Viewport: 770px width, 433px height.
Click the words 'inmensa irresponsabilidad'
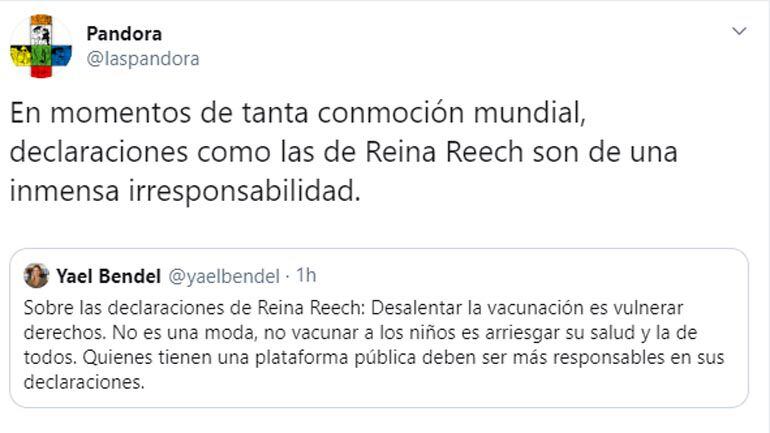184,192
